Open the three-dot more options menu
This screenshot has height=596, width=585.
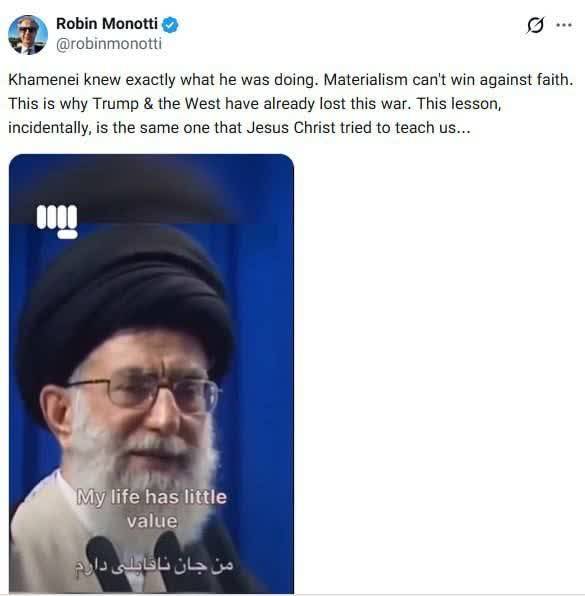(564, 25)
